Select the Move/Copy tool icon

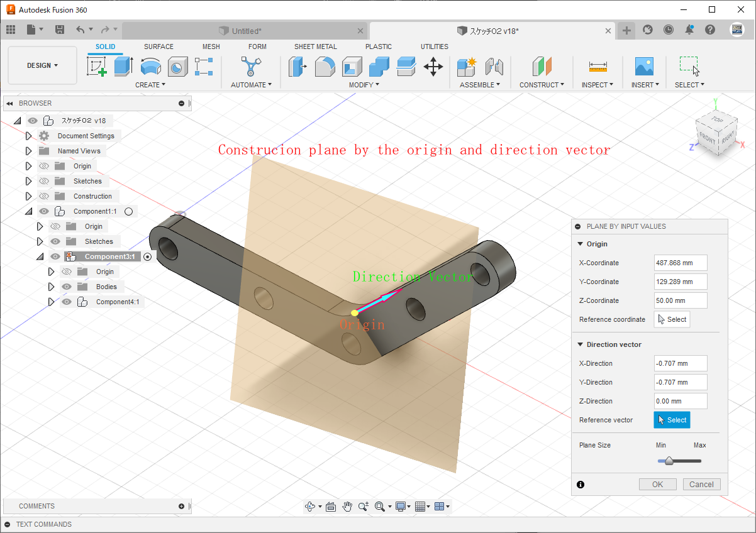433,66
